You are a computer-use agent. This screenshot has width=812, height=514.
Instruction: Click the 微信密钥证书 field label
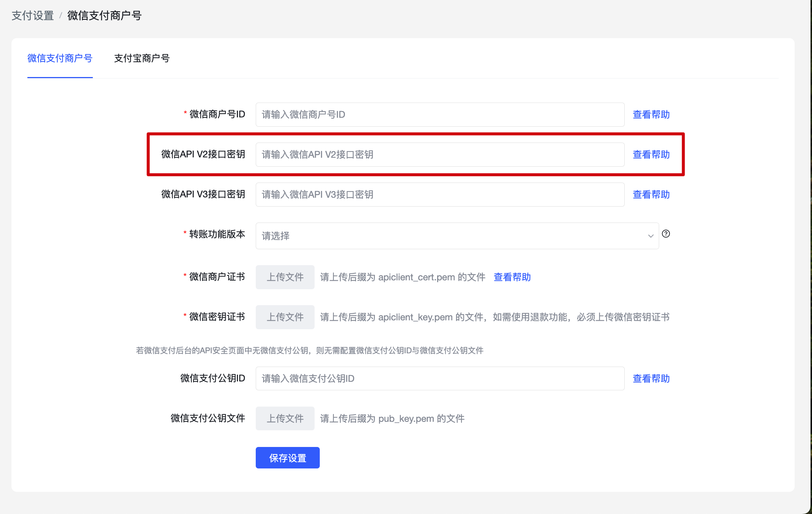click(x=217, y=317)
